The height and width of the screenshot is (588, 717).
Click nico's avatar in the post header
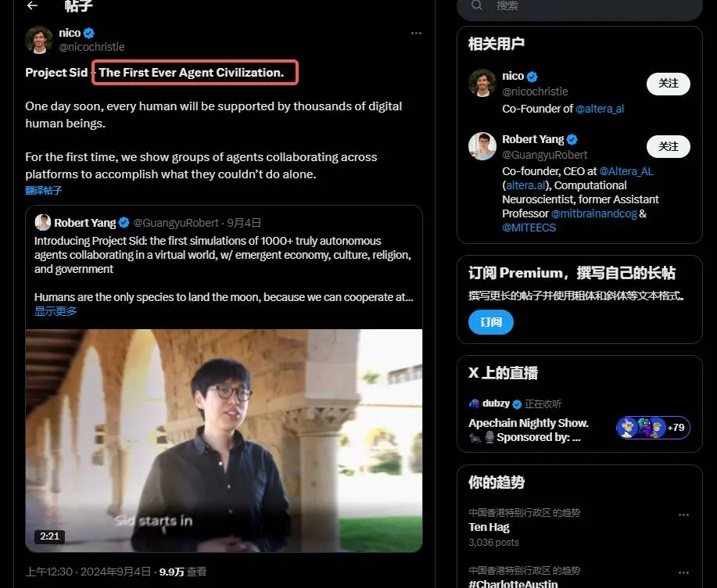coord(39,40)
